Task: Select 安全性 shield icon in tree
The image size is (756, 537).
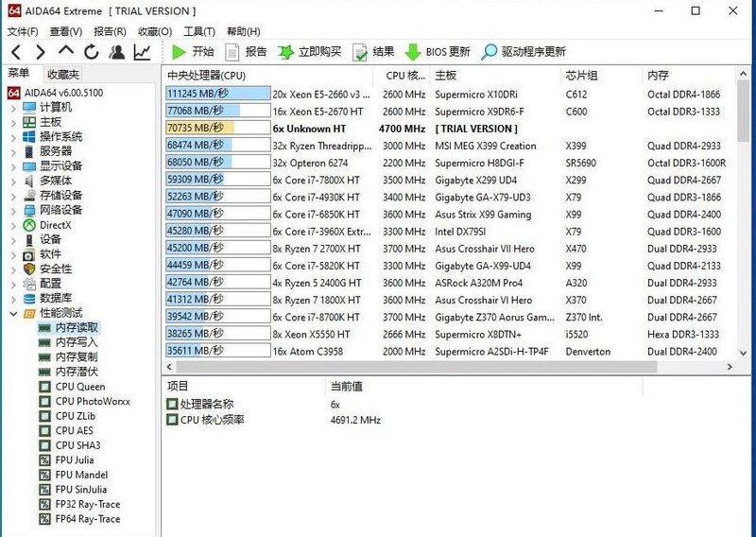Action: 29,269
